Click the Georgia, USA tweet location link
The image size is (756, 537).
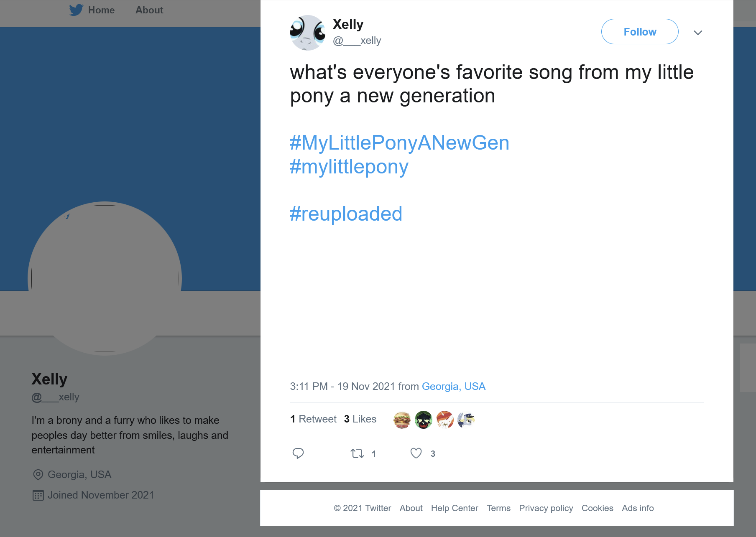point(454,386)
